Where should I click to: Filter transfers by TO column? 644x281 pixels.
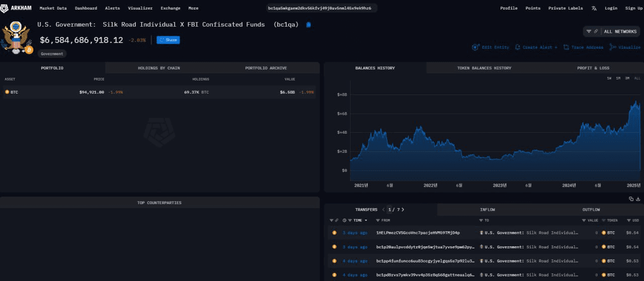481,220
